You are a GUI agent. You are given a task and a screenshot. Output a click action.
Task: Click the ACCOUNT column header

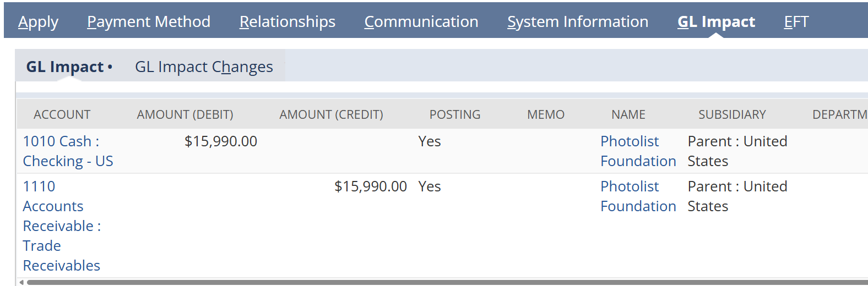click(62, 114)
